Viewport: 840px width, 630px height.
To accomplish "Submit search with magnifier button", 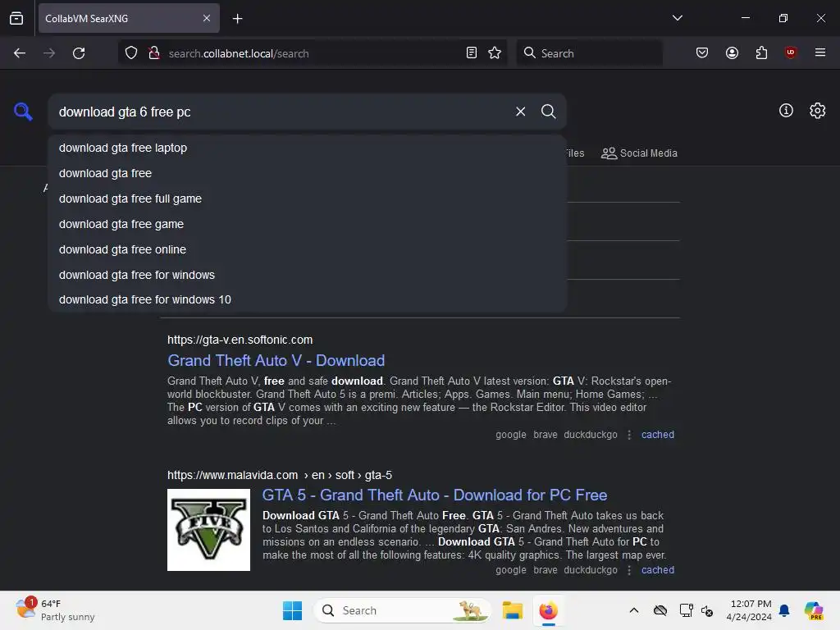I will coord(548,112).
